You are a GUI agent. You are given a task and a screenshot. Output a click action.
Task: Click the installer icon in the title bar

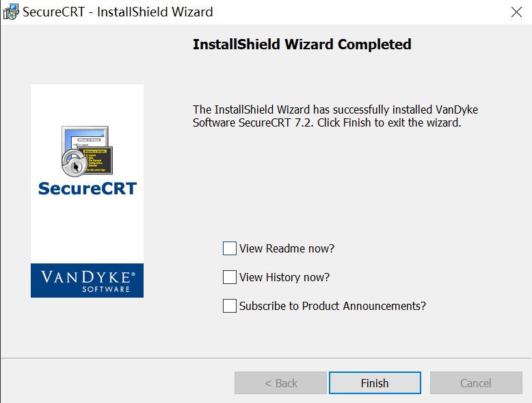[x=11, y=12]
